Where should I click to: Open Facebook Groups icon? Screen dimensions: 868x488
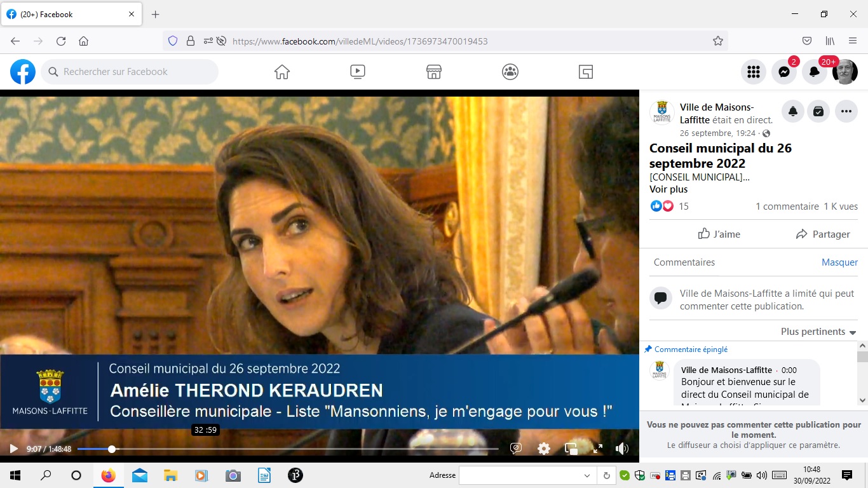(510, 72)
